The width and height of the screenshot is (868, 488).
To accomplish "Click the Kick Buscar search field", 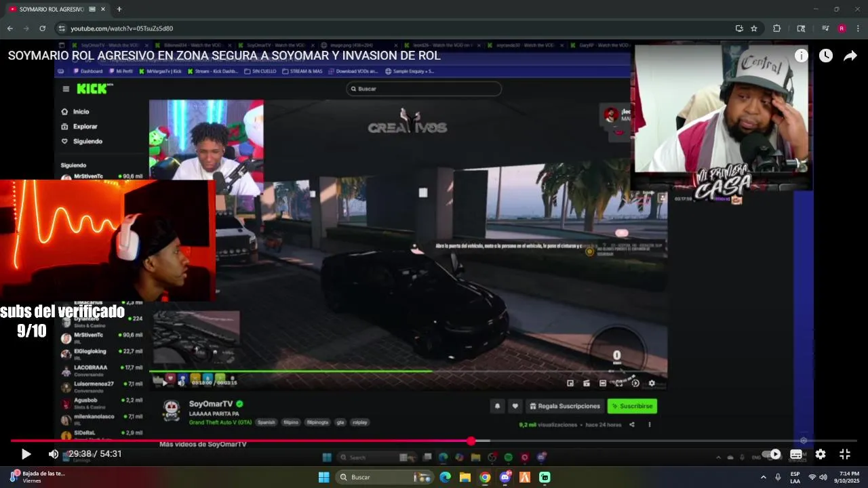I will click(x=424, y=89).
